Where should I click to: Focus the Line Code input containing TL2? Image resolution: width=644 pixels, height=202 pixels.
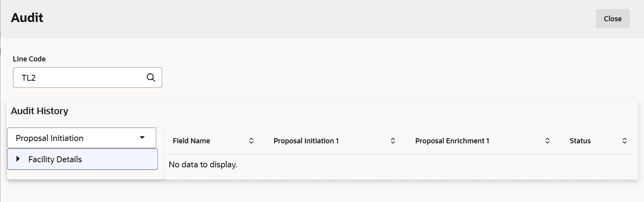[x=79, y=78]
